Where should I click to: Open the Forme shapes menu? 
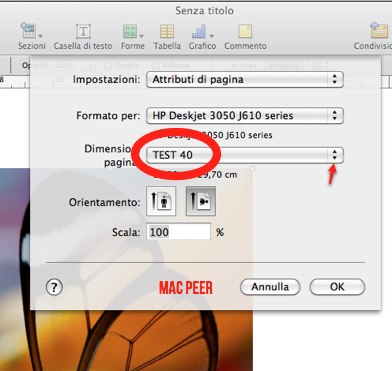[x=133, y=37]
